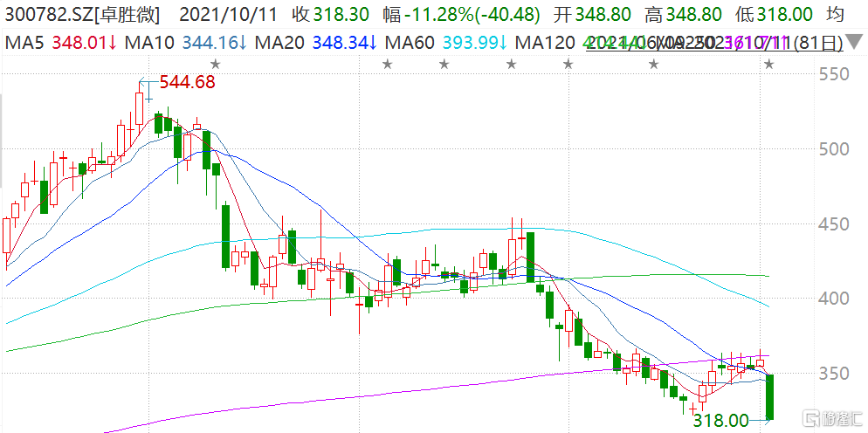
Task: Click the 318.00 low price annotation
Action: pos(721,419)
